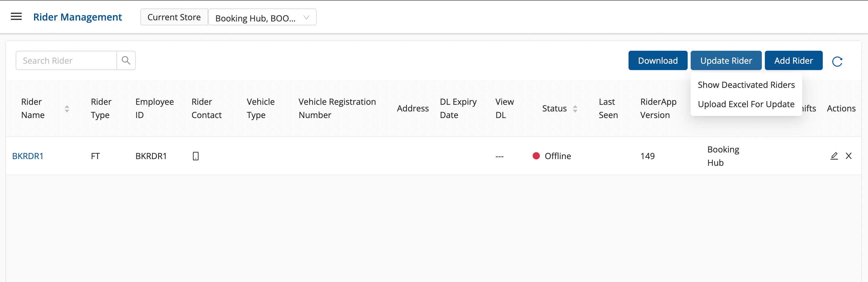Focus the Search Rider input field
The width and height of the screenshot is (868, 282).
[x=67, y=61]
